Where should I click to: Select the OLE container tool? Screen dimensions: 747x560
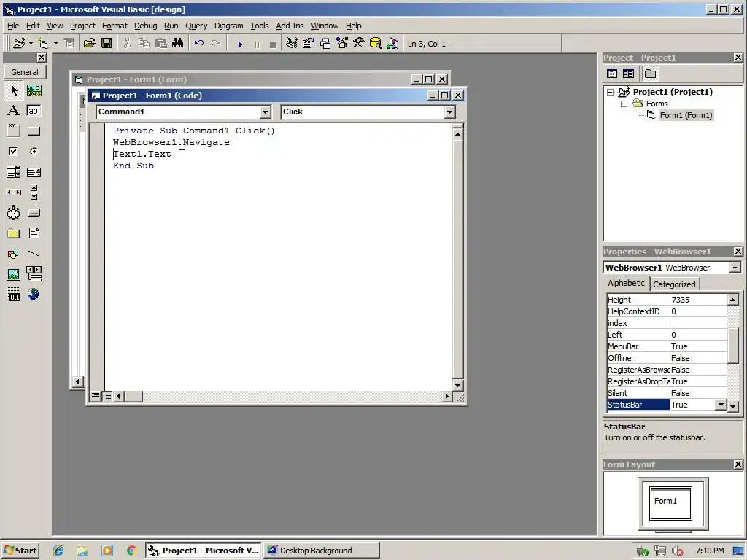coord(13,295)
